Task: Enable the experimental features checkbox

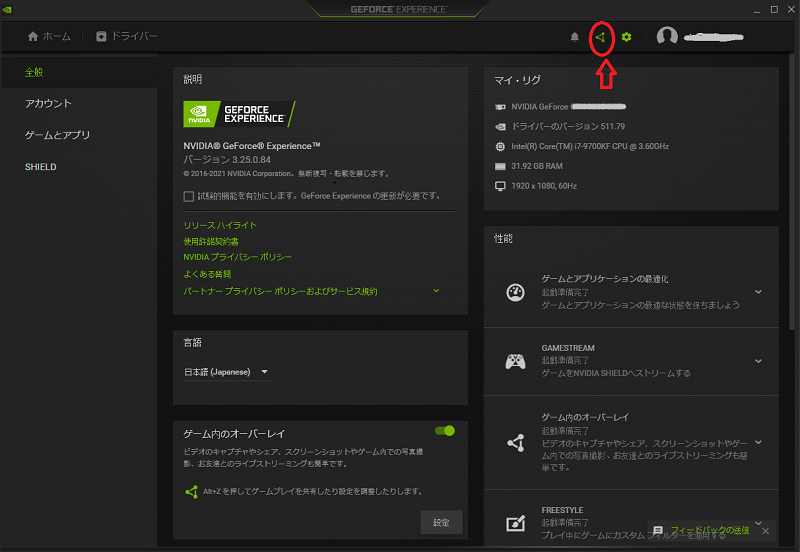Action: point(188,196)
